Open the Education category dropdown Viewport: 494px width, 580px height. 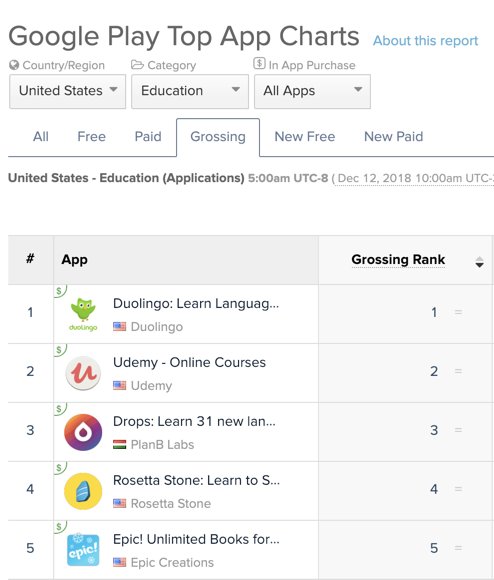tap(190, 91)
